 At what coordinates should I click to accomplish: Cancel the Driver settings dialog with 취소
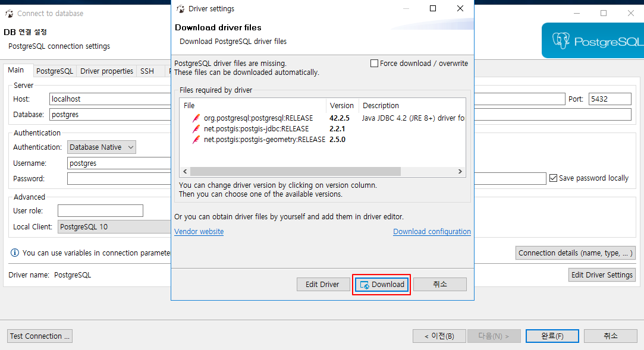440,285
